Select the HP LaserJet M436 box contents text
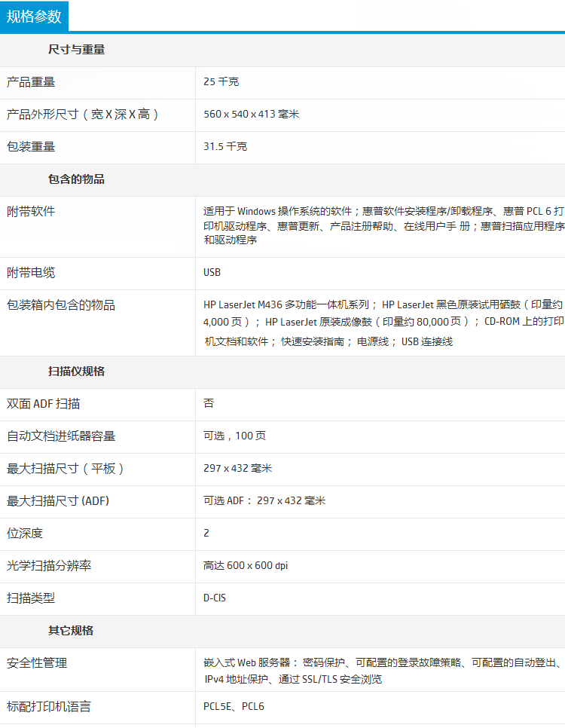565x728 pixels. pos(384,323)
